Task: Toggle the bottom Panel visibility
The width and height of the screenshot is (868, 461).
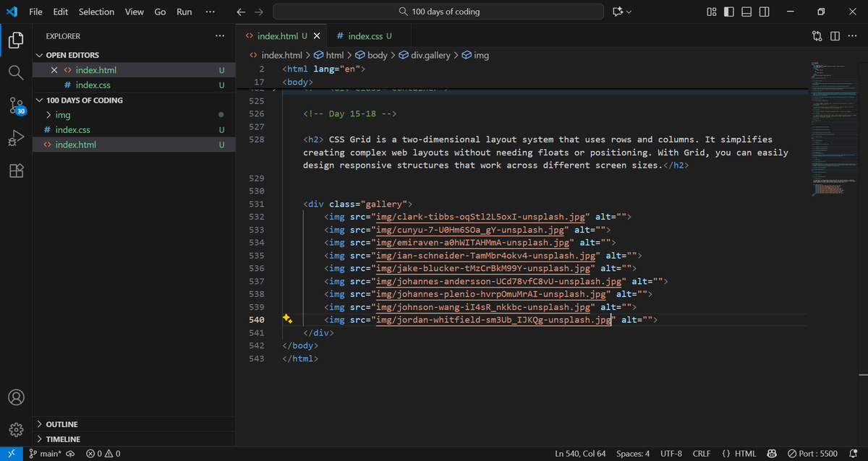Action: click(746, 12)
